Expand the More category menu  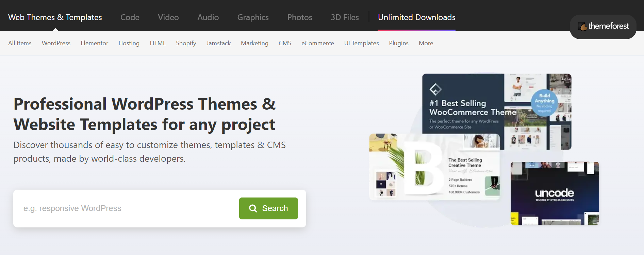tap(426, 43)
